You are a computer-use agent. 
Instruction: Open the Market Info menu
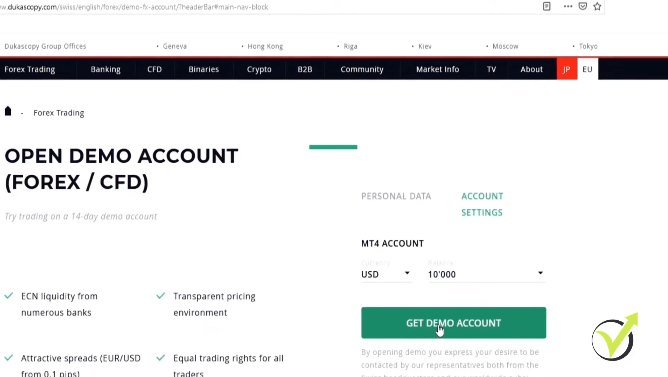pyautogui.click(x=438, y=69)
